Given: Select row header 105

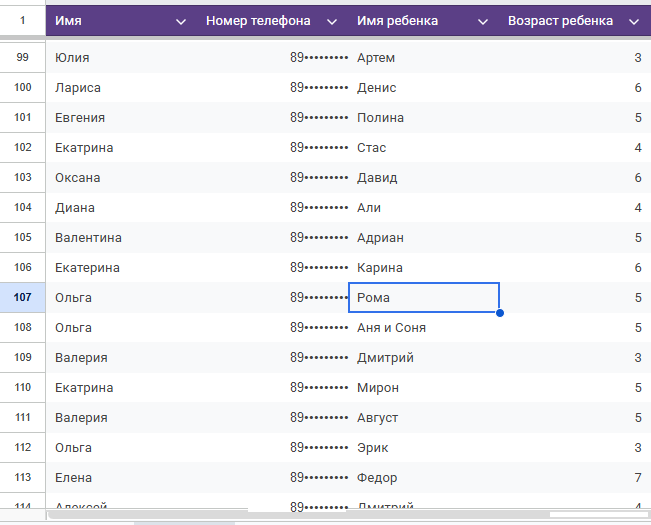Looking at the screenshot, I should click(22, 237).
